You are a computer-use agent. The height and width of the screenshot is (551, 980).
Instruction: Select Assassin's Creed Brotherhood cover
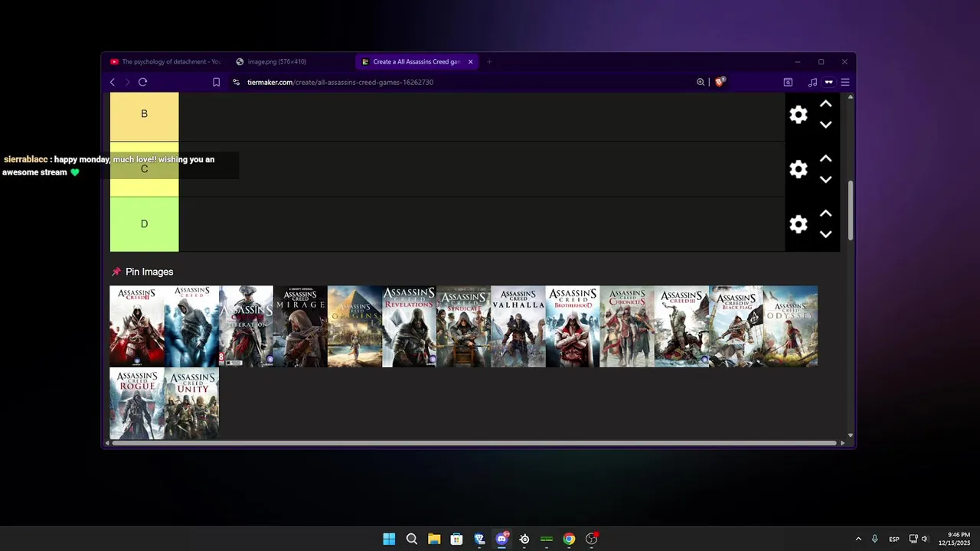point(573,326)
